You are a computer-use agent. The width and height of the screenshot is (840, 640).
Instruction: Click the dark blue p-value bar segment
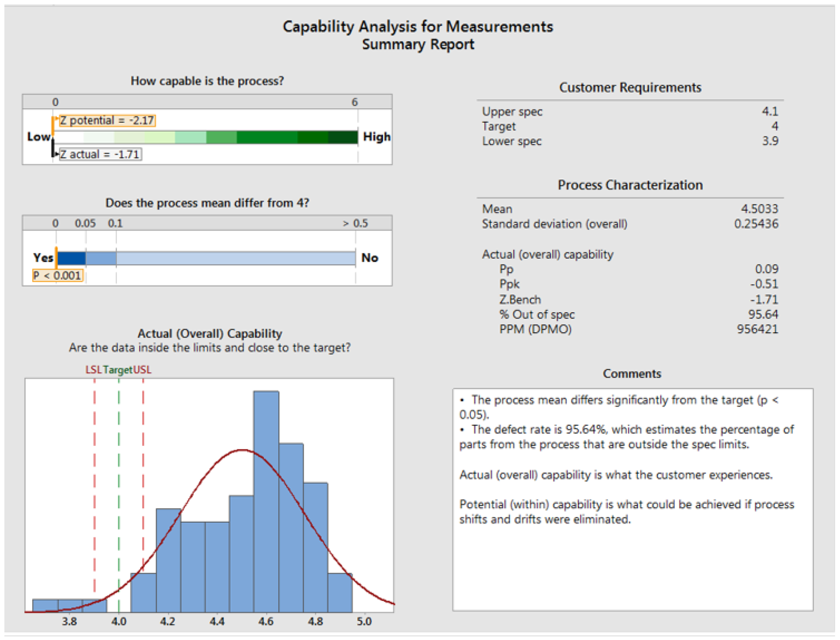(72, 258)
